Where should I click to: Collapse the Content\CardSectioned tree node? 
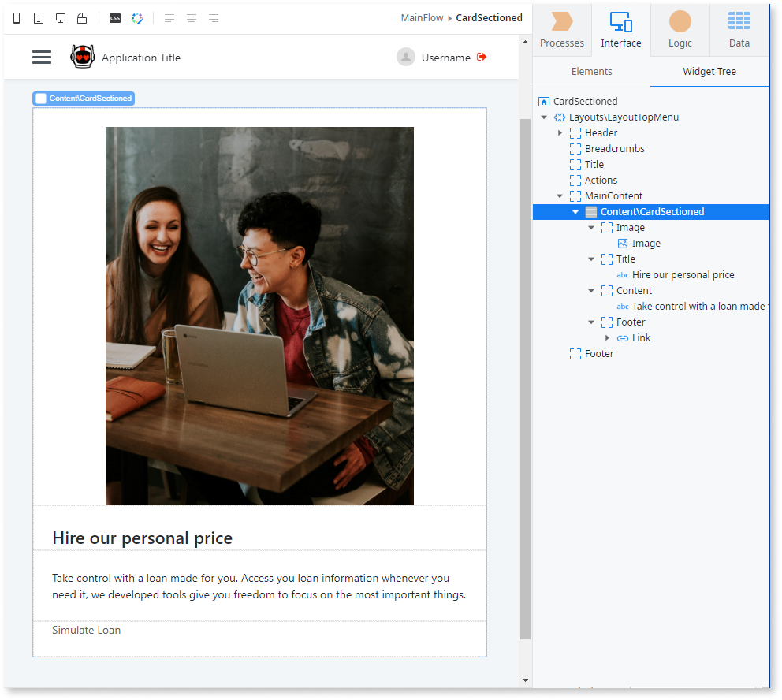click(x=575, y=212)
